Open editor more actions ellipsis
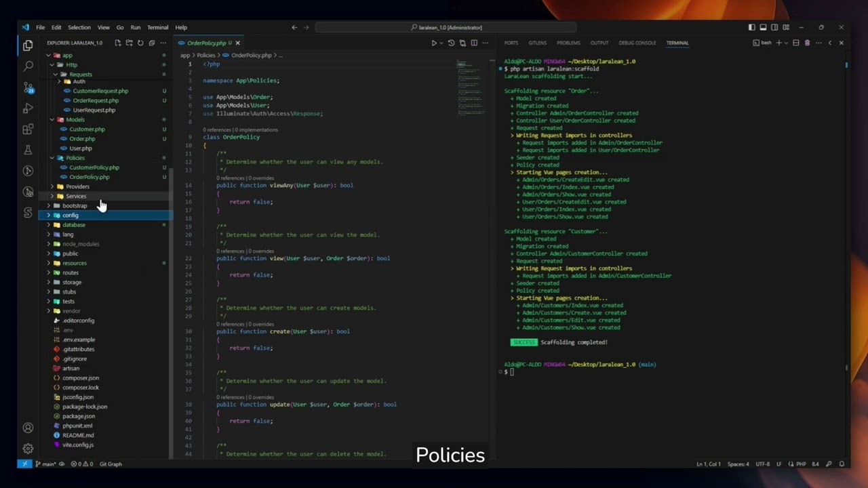 coord(486,43)
